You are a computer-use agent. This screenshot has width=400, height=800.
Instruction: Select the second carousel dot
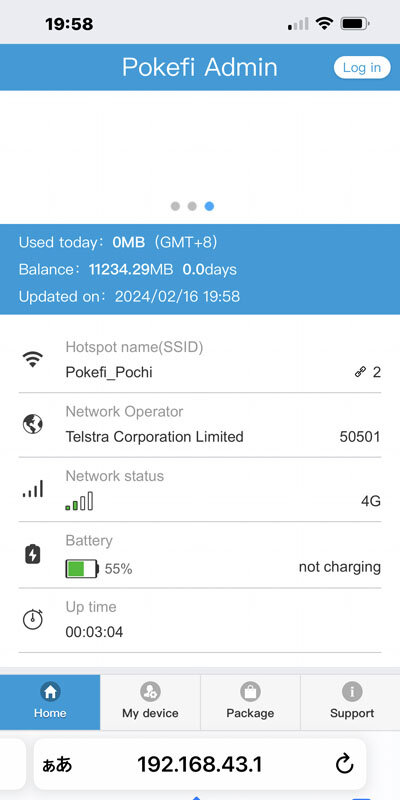pyautogui.click(x=192, y=206)
